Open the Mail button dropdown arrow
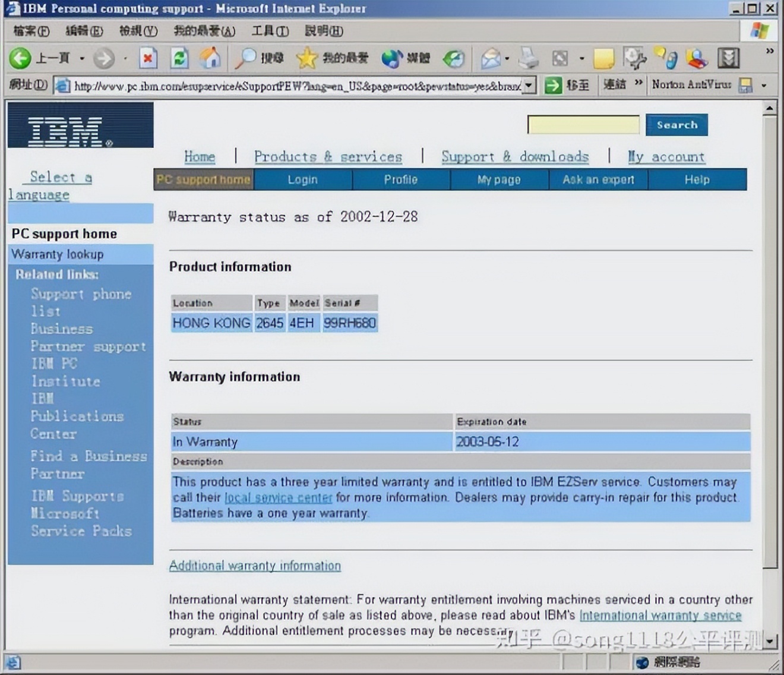Screen dimensions: 784x675 pos(507,58)
